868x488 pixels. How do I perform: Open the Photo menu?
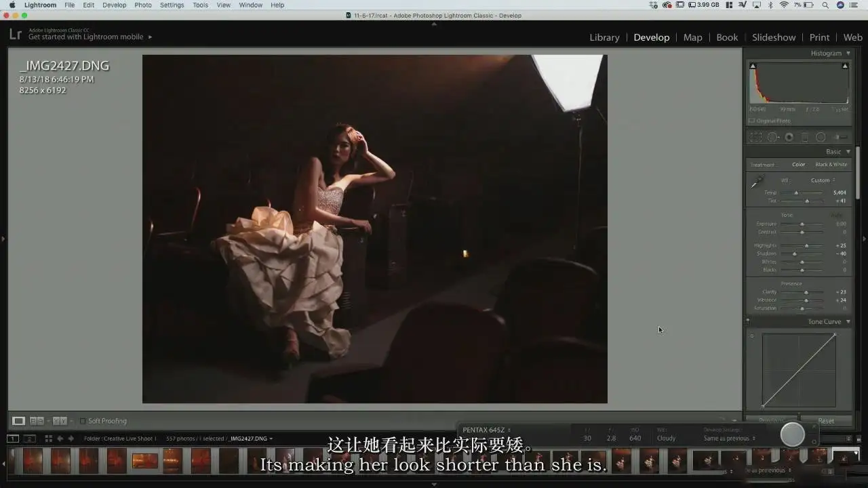[x=143, y=5]
